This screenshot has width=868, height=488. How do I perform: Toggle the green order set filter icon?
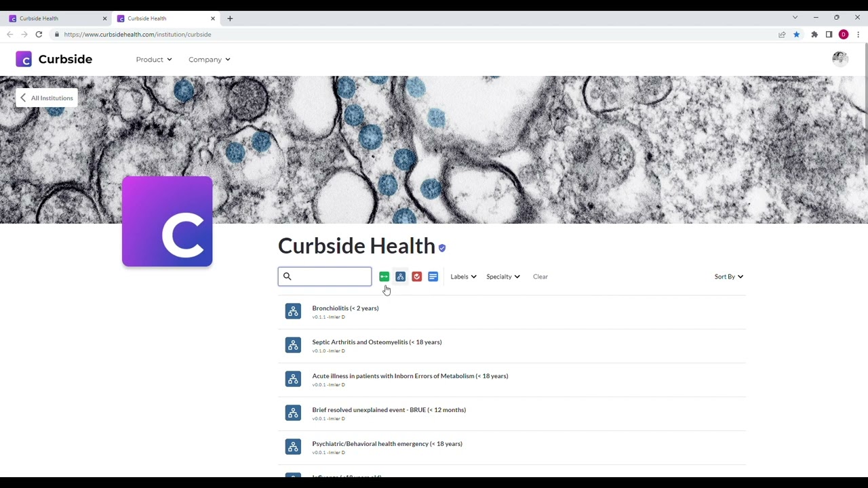pyautogui.click(x=384, y=277)
